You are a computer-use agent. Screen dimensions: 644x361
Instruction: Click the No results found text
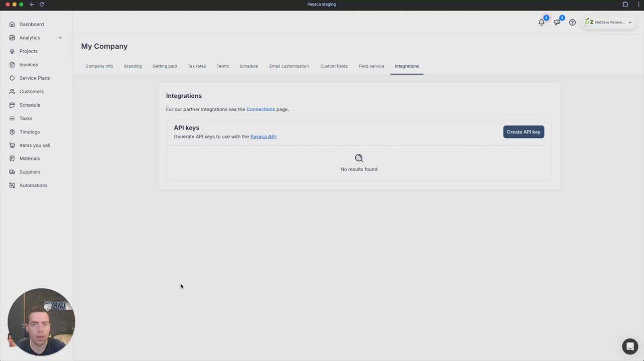(359, 169)
